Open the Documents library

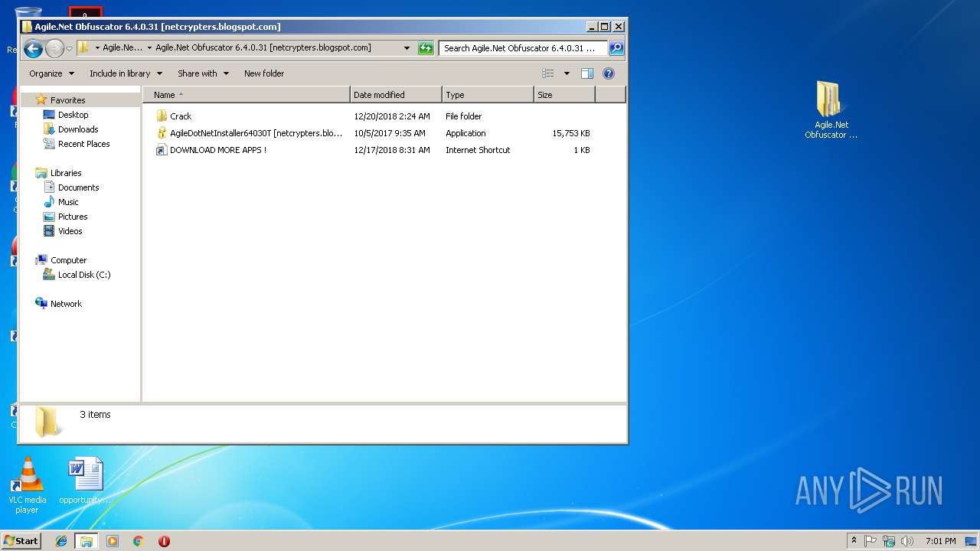click(x=78, y=187)
